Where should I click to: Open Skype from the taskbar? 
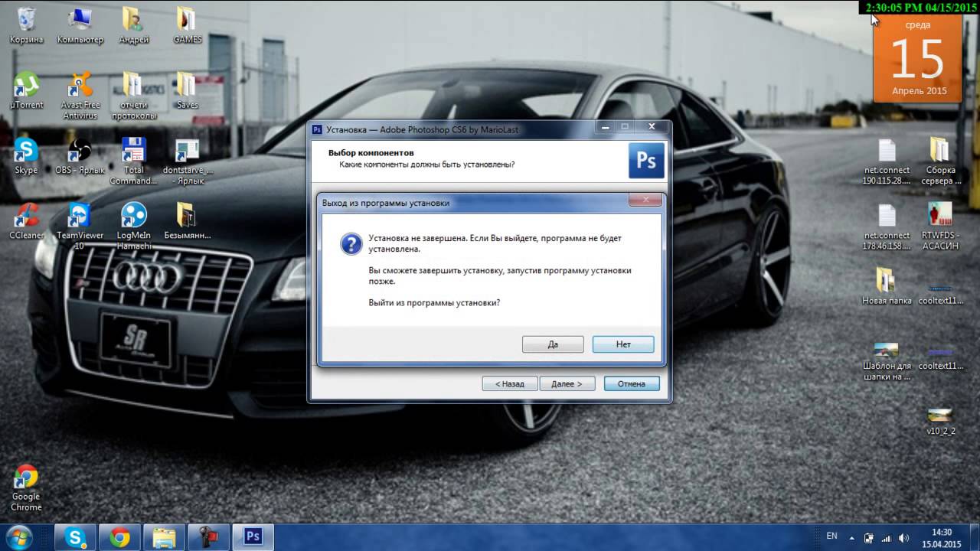[x=76, y=537]
